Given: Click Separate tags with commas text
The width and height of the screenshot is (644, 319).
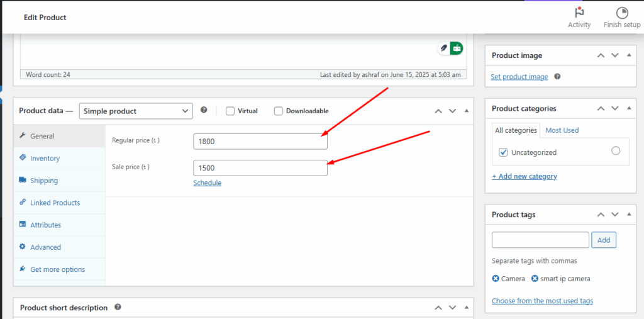Looking at the screenshot, I should point(535,261).
